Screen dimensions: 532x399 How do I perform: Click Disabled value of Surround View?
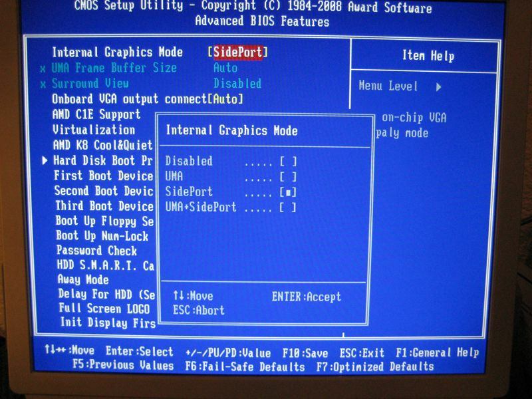(237, 84)
